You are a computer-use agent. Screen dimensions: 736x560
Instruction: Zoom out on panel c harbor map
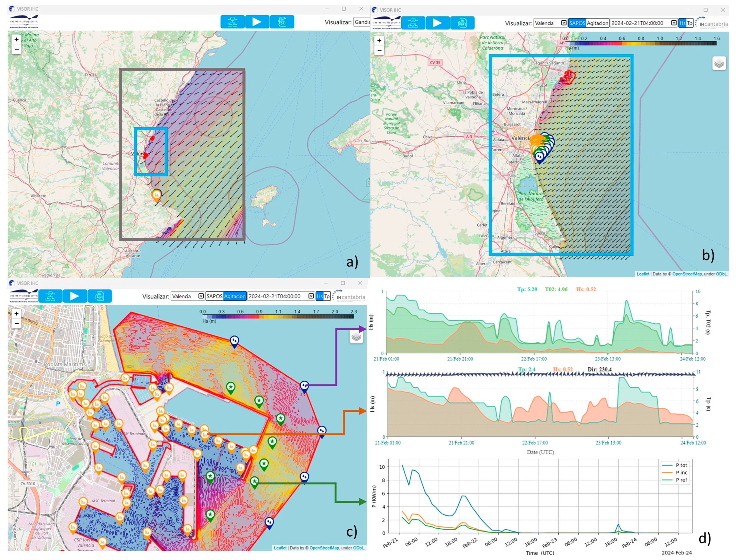coord(16,323)
